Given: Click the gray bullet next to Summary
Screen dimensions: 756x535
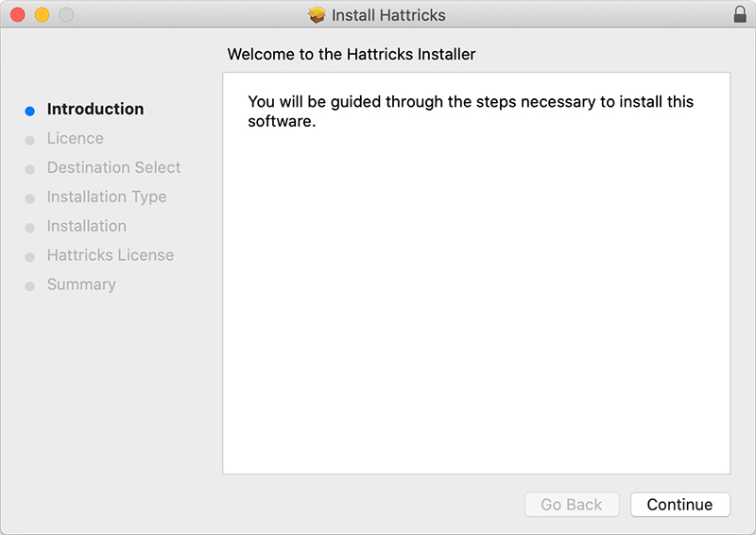Looking at the screenshot, I should 29,285.
